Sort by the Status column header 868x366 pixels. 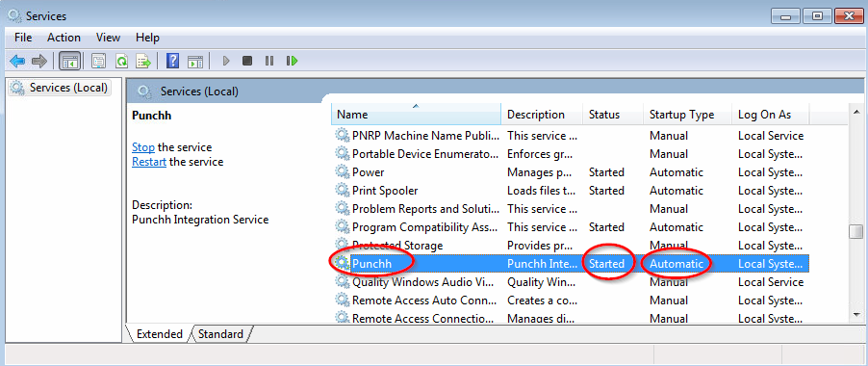(x=613, y=114)
